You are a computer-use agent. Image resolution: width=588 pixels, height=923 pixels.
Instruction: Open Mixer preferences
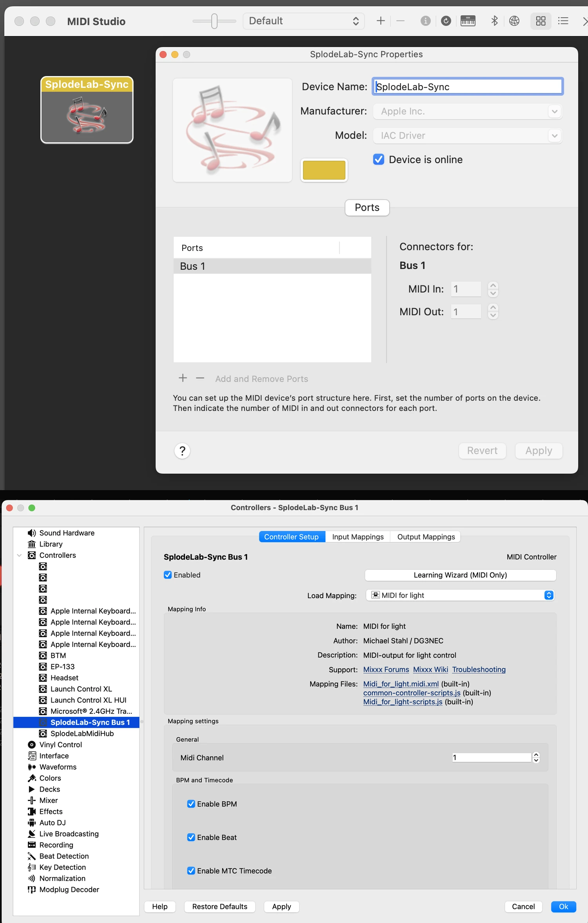(x=48, y=800)
